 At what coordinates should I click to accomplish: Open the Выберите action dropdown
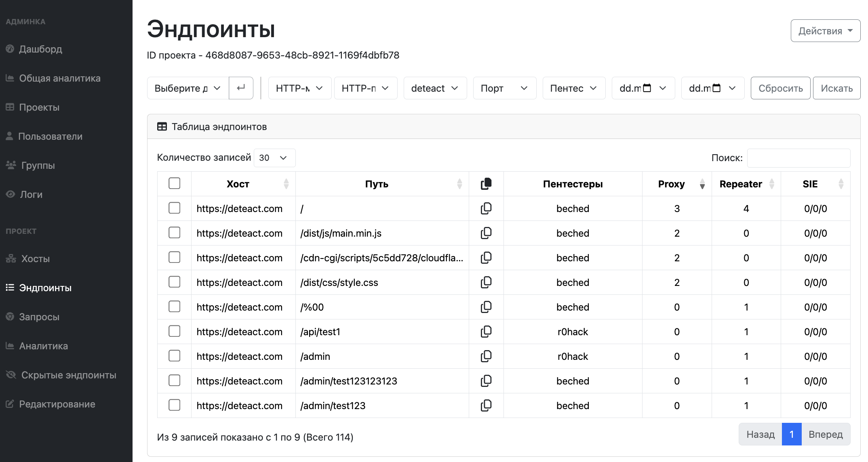188,88
